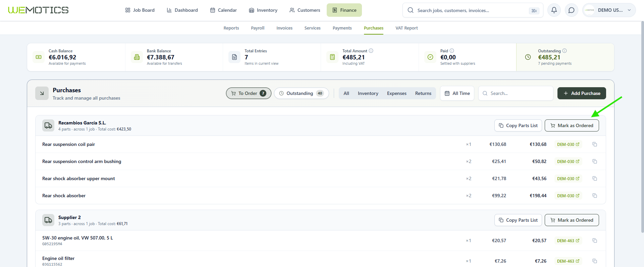The height and width of the screenshot is (267, 644).
Task: Click the Recambios García truck icon
Action: click(x=48, y=125)
